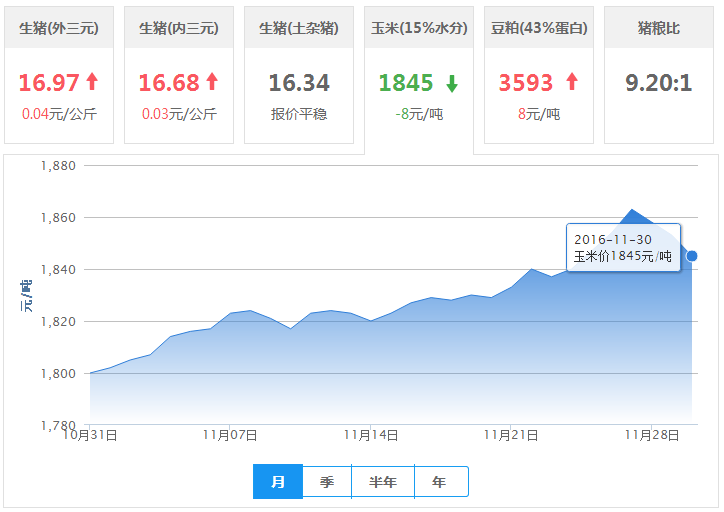Switch chart range to 季
Image resolution: width=724 pixels, height=512 pixels.
click(327, 482)
